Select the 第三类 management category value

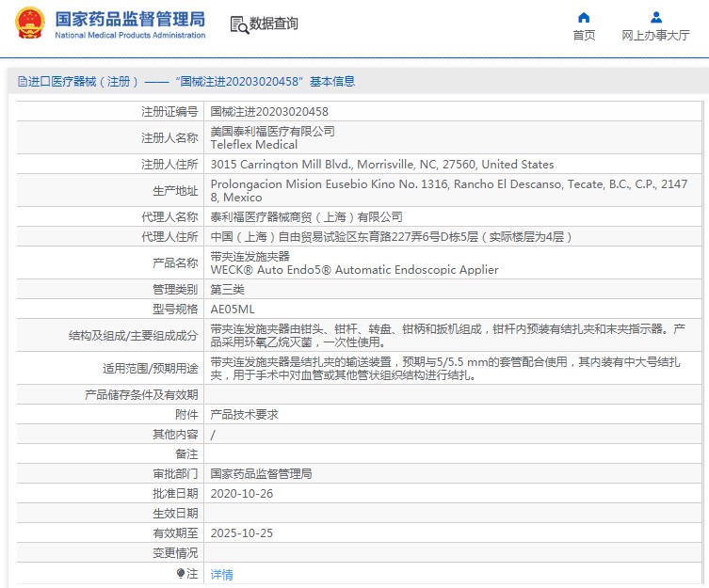point(228,290)
